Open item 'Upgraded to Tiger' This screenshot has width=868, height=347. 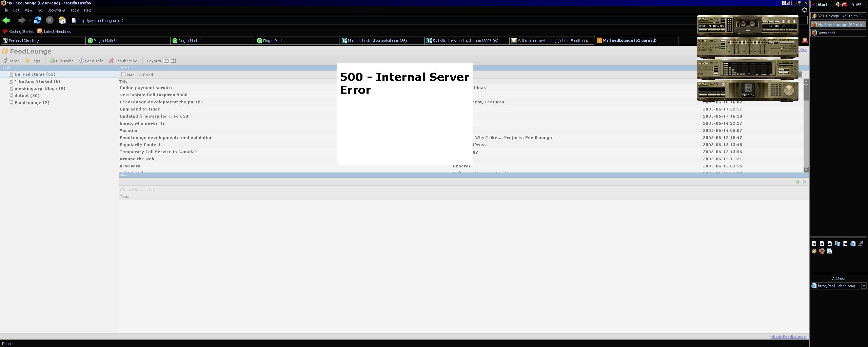[140, 109]
